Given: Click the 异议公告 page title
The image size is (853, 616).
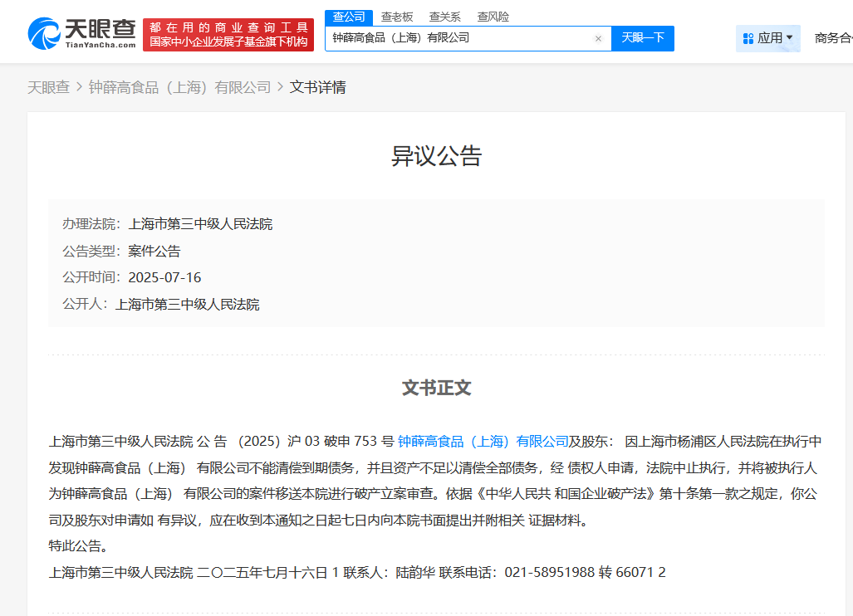Looking at the screenshot, I should (x=436, y=156).
